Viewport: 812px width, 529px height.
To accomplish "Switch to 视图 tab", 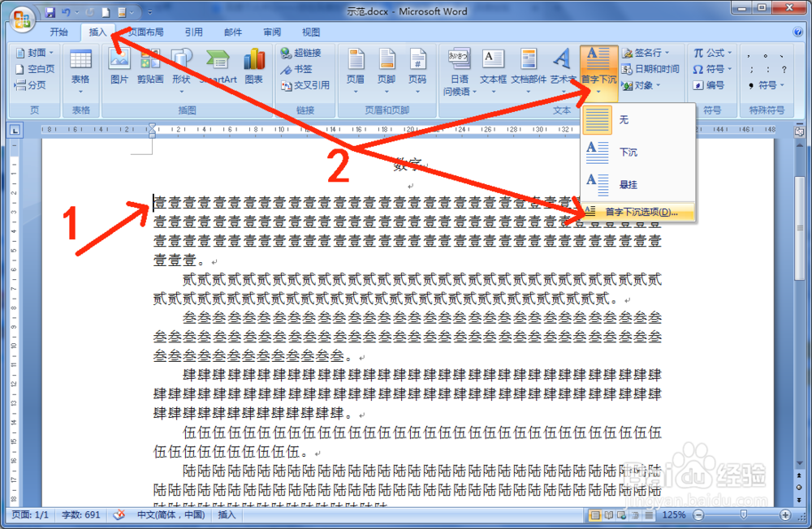I will coord(311,32).
